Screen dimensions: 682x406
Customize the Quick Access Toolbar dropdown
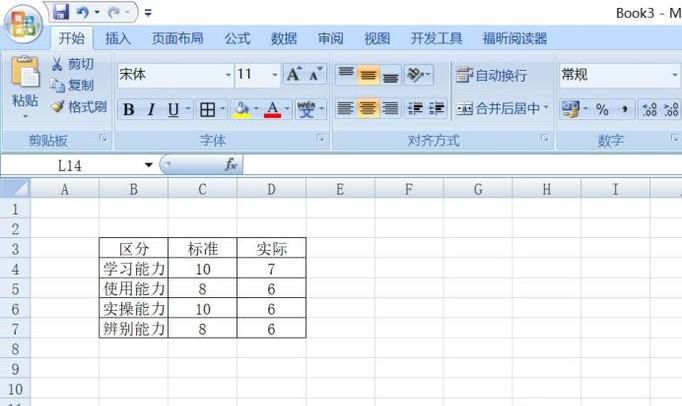tap(148, 13)
